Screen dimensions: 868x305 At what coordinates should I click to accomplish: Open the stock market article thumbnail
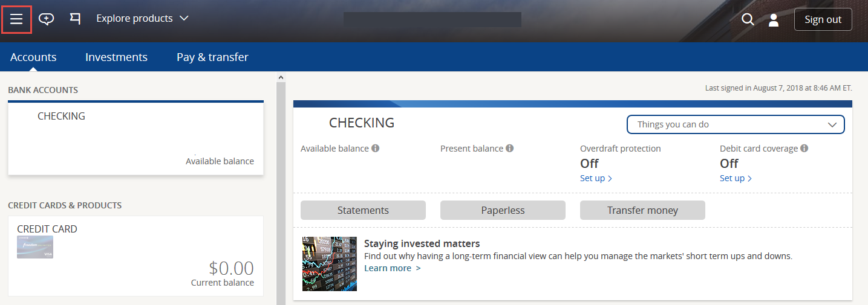tap(330, 264)
